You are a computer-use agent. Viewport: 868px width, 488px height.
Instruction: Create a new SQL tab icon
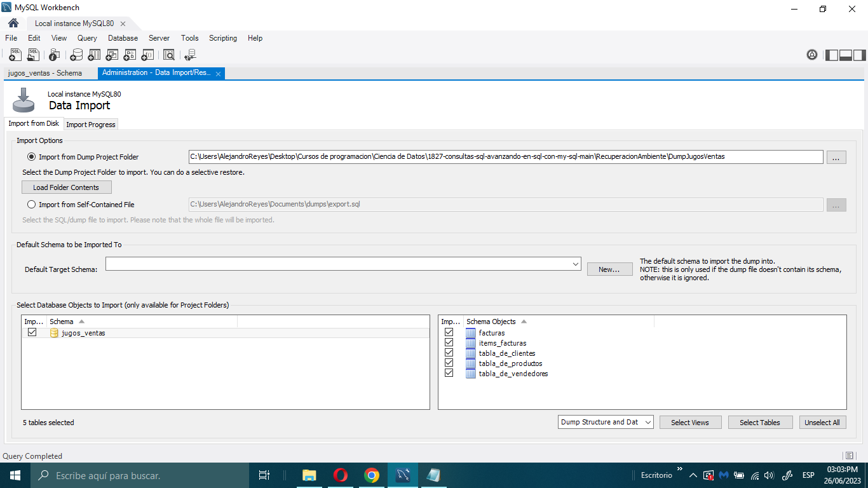point(16,55)
